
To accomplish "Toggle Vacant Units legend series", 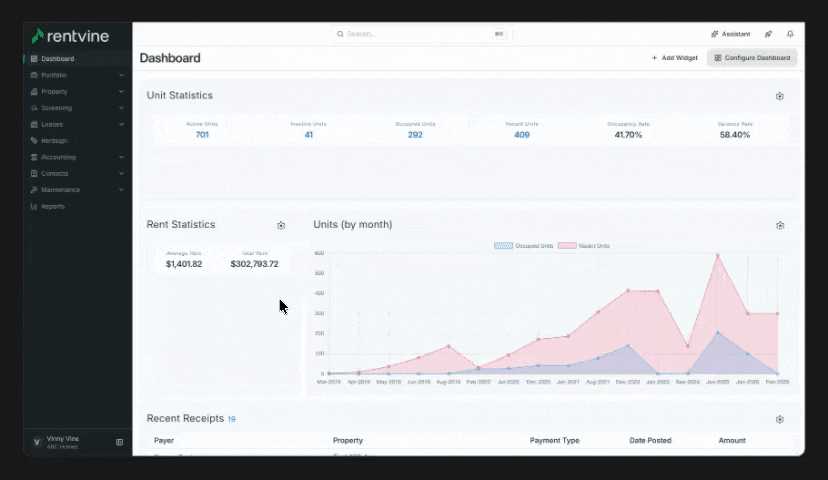I will click(584, 246).
